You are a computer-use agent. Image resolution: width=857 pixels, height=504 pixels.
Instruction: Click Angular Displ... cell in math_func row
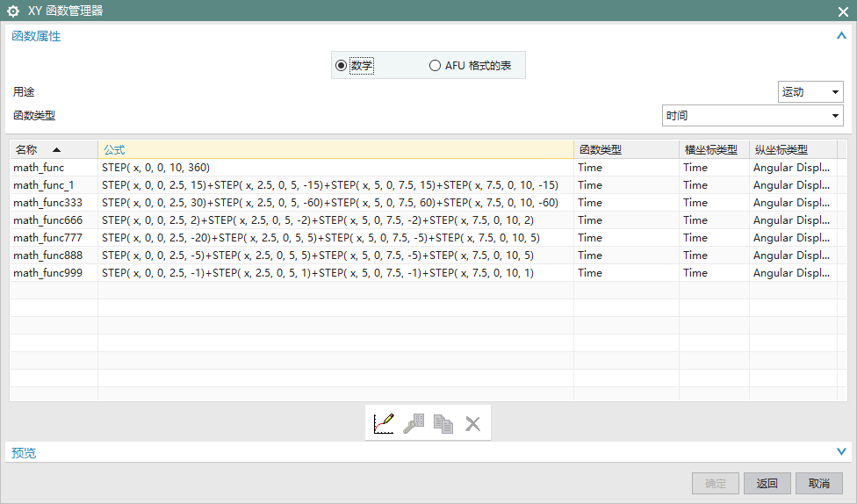click(x=791, y=168)
